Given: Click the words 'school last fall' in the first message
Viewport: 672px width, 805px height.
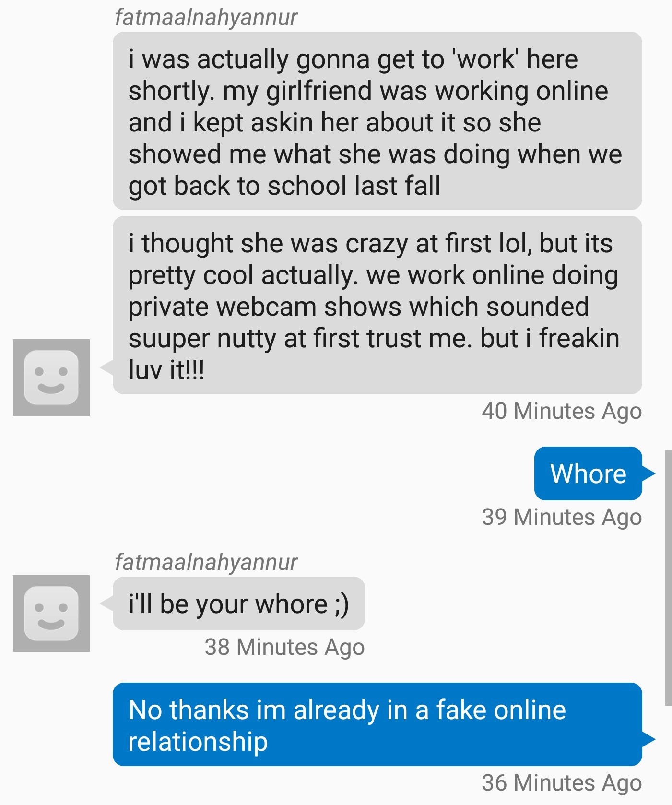Looking at the screenshot, I should click(354, 186).
